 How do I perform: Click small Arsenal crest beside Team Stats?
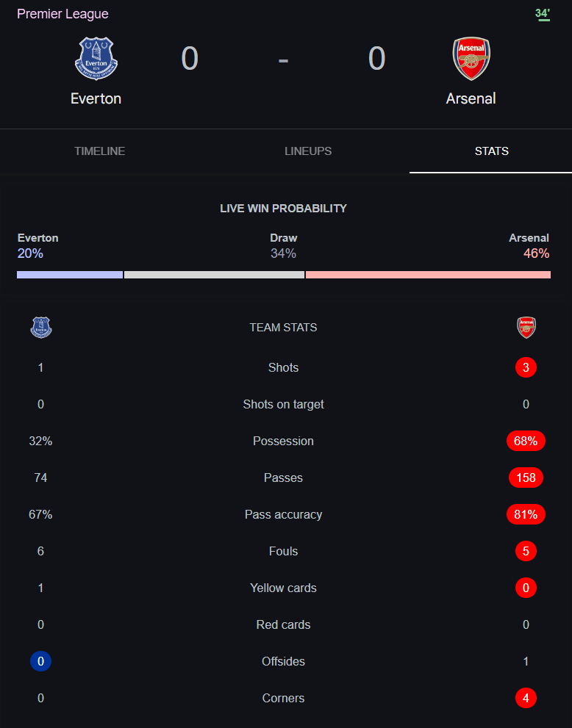(526, 328)
